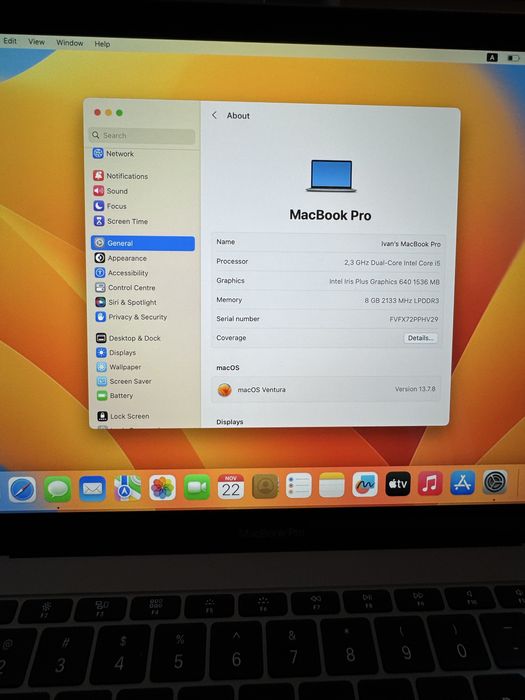Image resolution: width=525 pixels, height=700 pixels.
Task: Click the memory value 8 GB 2133 MHz
Action: tap(402, 300)
